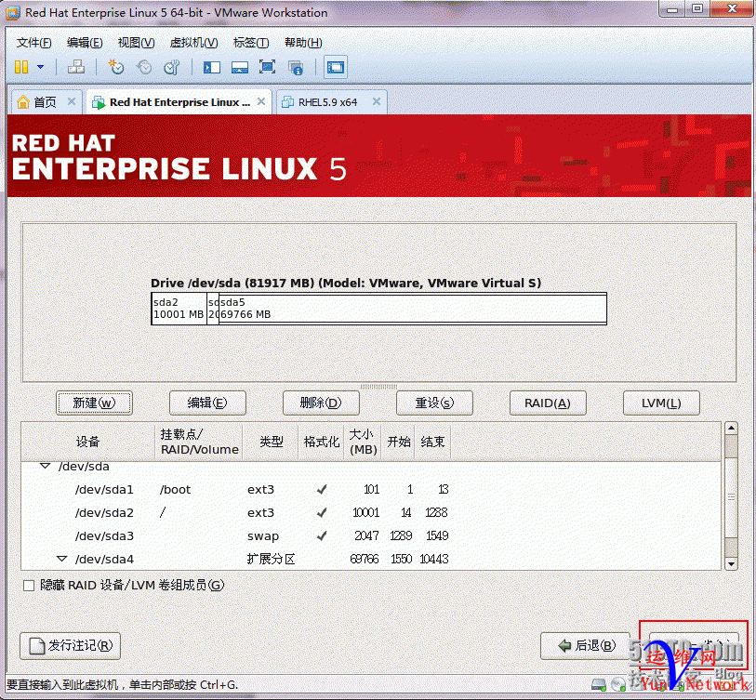Screen dimensions: 756x700
Task: Click the 类型 column header
Action: 271,442
